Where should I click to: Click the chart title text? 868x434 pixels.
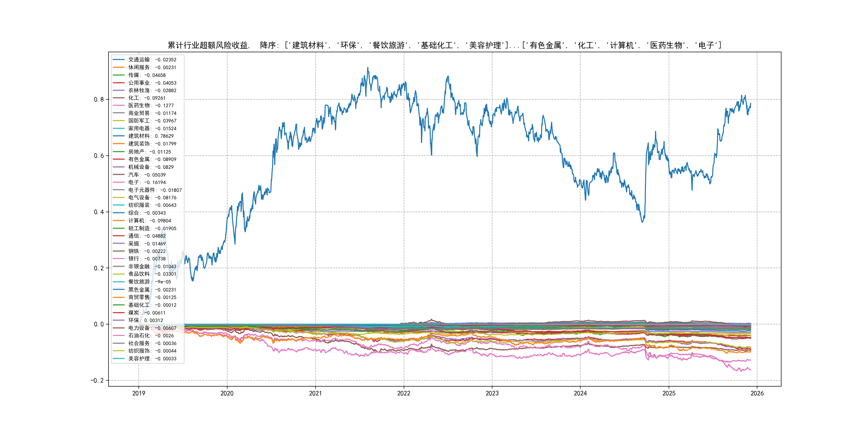(x=444, y=45)
